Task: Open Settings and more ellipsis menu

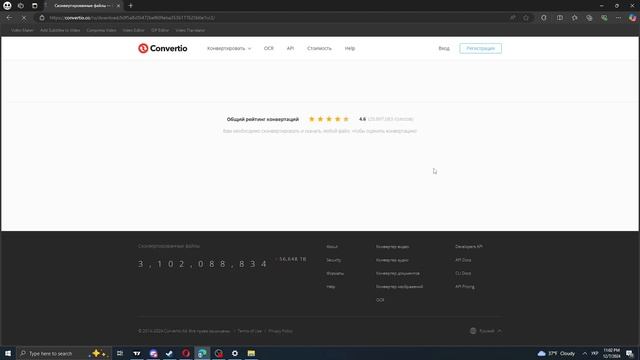Action: coord(618,18)
